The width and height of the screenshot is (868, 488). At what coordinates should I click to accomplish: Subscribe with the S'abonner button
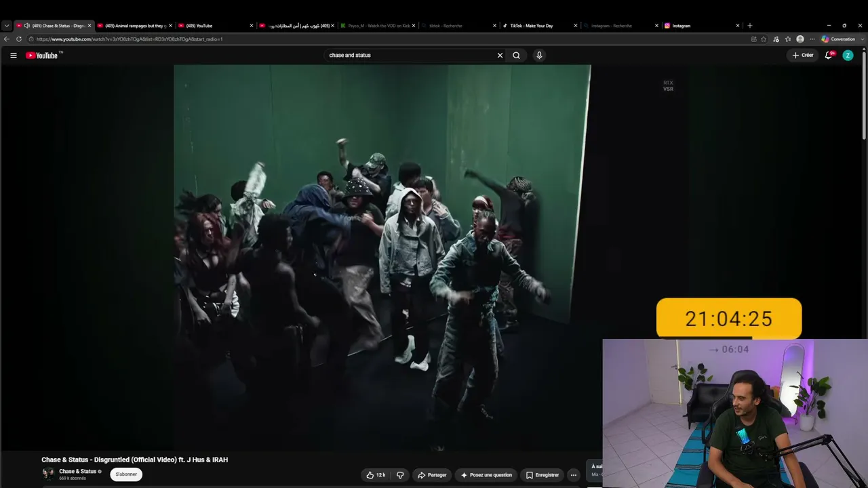coord(126,474)
